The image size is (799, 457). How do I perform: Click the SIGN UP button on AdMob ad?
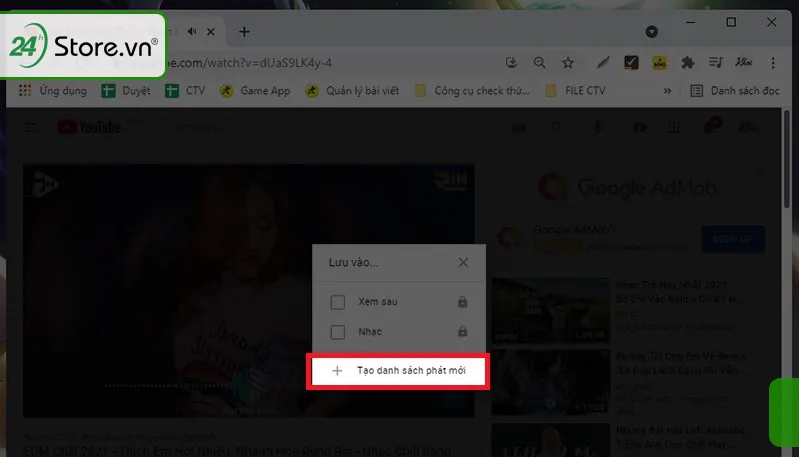(x=733, y=239)
